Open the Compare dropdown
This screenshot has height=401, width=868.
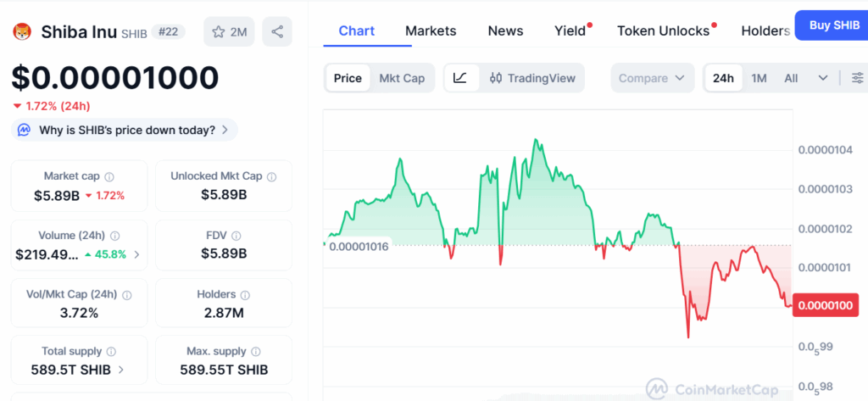pos(652,78)
